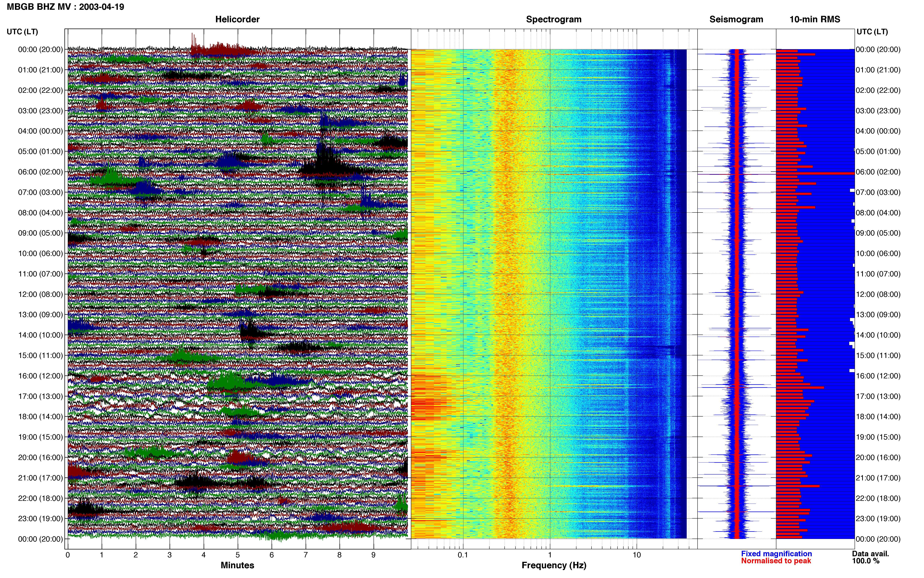The height and width of the screenshot is (578, 924).
Task: Click minute tick '5' under the helicorder
Action: [x=238, y=555]
